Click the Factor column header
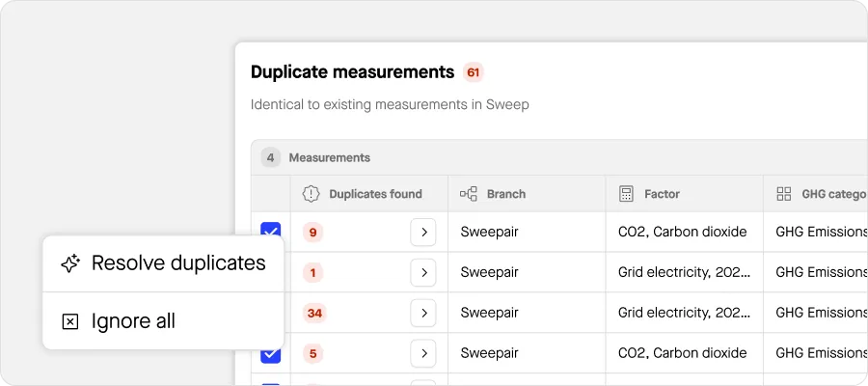The height and width of the screenshot is (386, 868). point(662,194)
